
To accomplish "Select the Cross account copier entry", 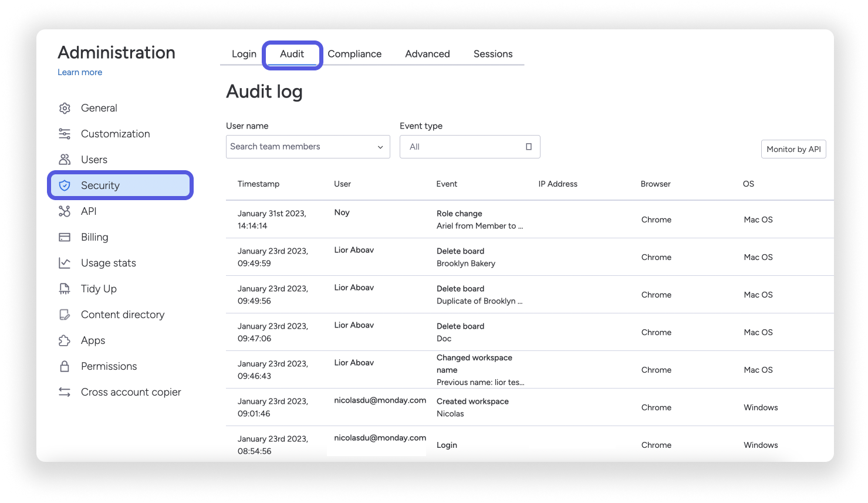I will (x=131, y=391).
